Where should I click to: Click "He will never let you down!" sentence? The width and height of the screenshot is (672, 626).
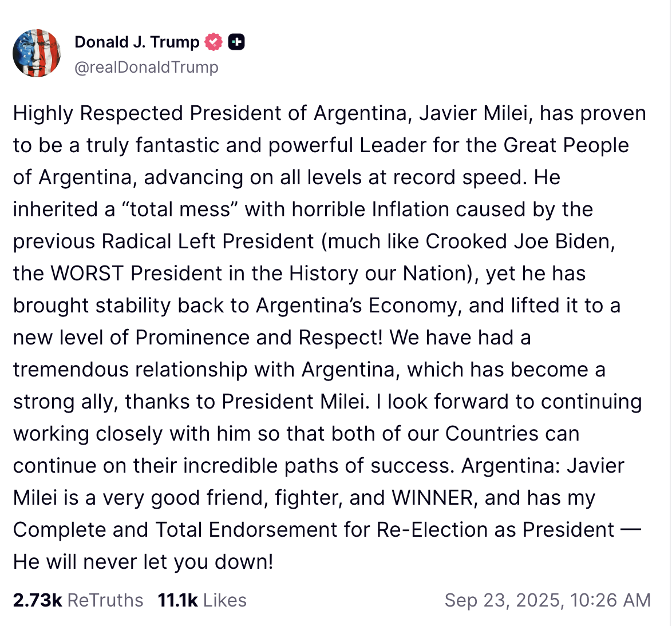[x=143, y=562]
